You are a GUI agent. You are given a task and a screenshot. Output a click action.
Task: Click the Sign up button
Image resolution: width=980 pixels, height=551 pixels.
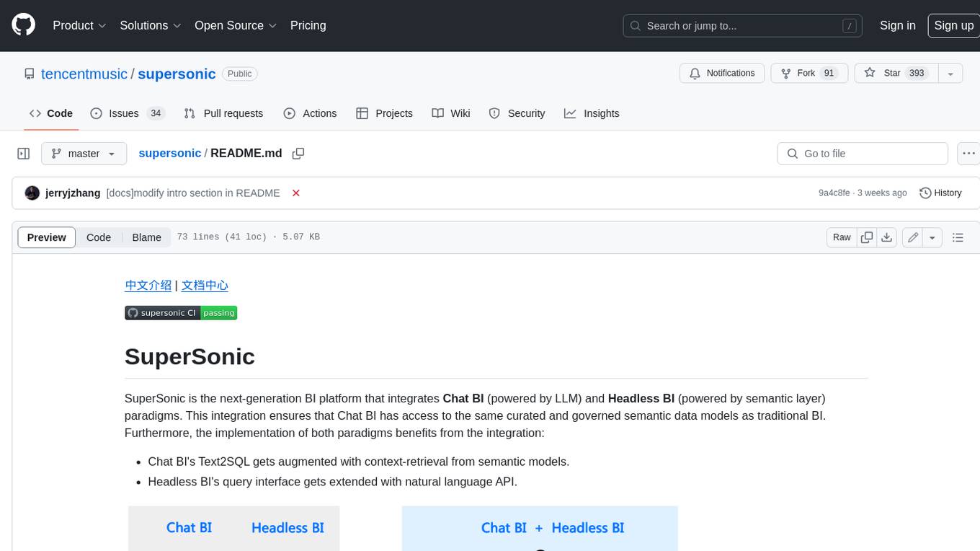(x=953, y=25)
